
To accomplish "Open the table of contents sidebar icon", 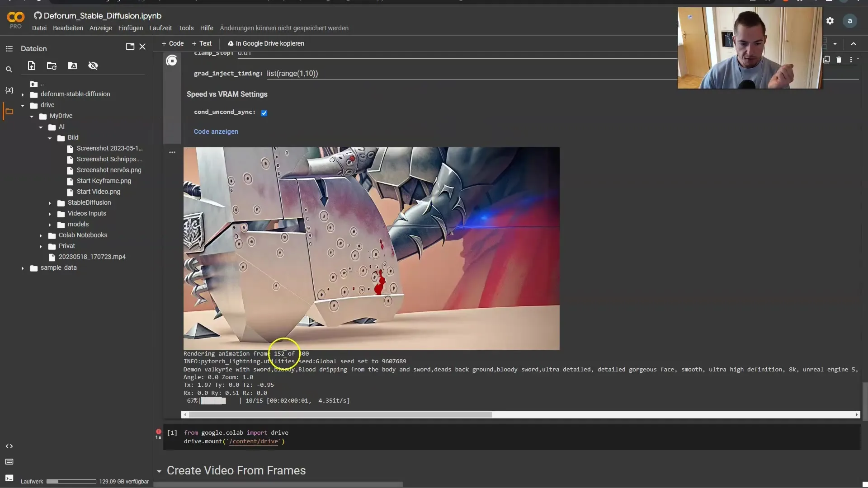I will click(9, 49).
